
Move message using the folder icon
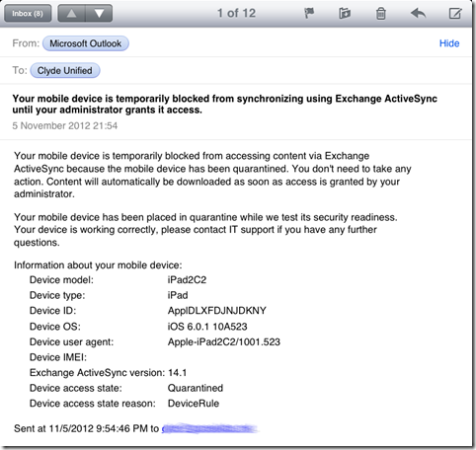coord(345,14)
